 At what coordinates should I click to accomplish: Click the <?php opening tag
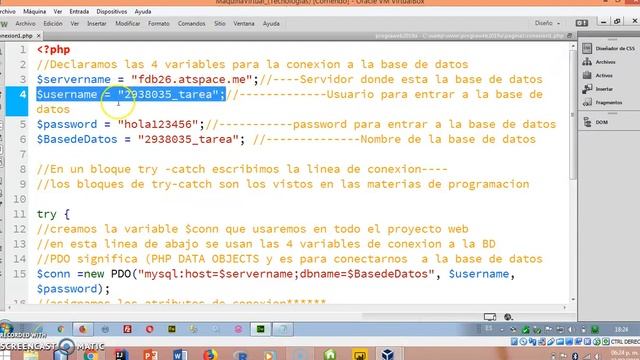pyautogui.click(x=53, y=49)
